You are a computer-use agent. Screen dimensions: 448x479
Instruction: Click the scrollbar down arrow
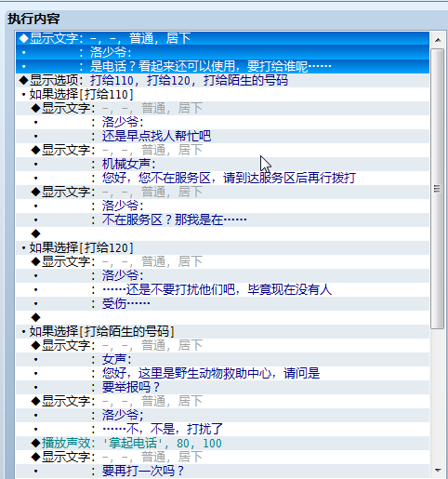pos(438,471)
